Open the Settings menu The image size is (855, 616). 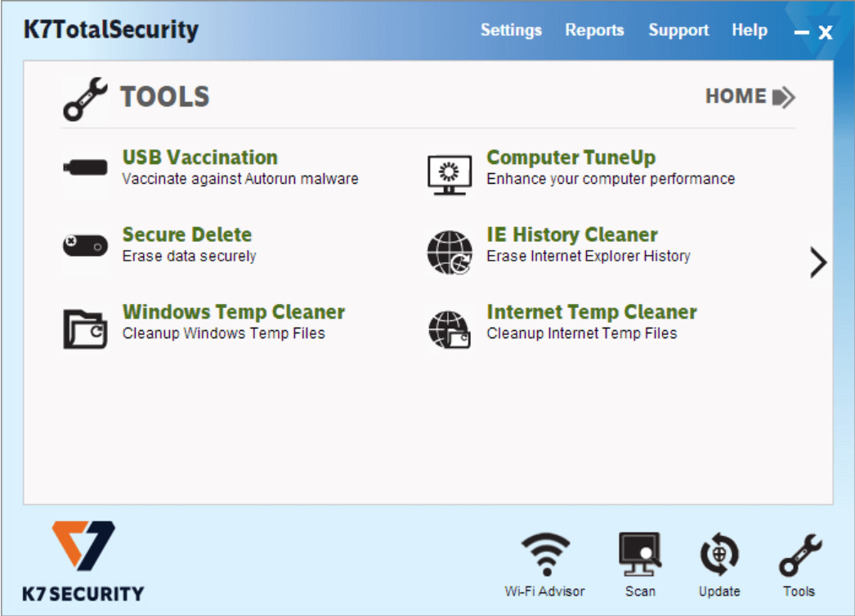pos(511,30)
